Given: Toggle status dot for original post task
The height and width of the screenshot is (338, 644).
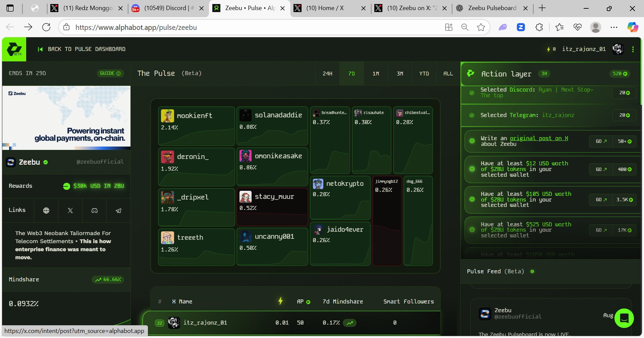Looking at the screenshot, I should [472, 141].
